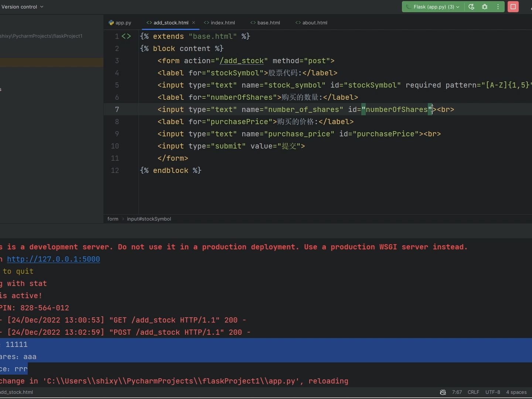Open http://127.0.0.1:5000 link in console
532x399 pixels.
[x=54, y=259]
